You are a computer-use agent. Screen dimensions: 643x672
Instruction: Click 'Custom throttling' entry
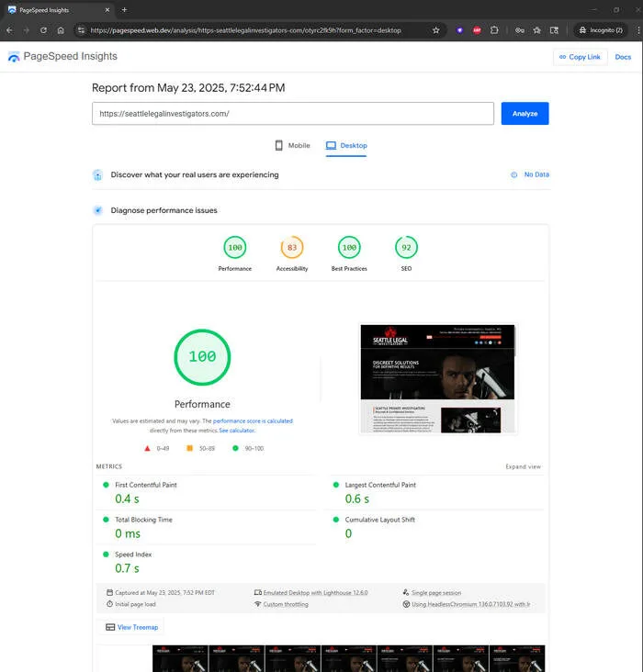coord(286,604)
